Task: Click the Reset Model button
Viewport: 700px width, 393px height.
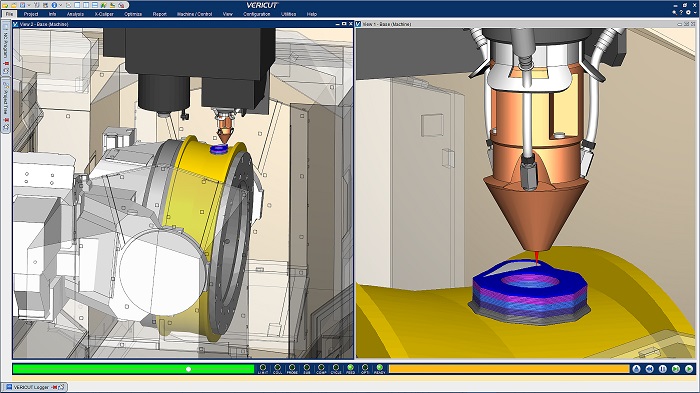Action: click(x=636, y=369)
